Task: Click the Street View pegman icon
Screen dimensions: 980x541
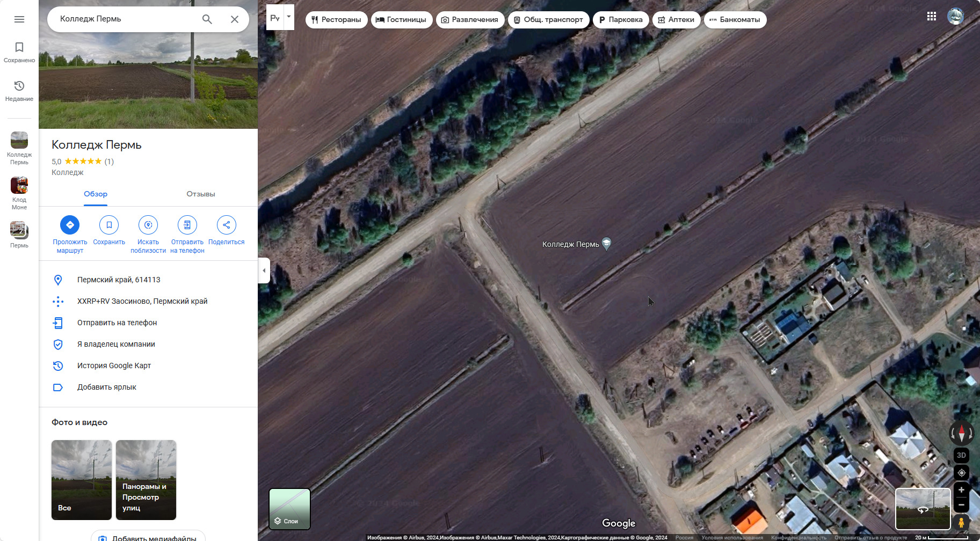Action: (x=961, y=522)
